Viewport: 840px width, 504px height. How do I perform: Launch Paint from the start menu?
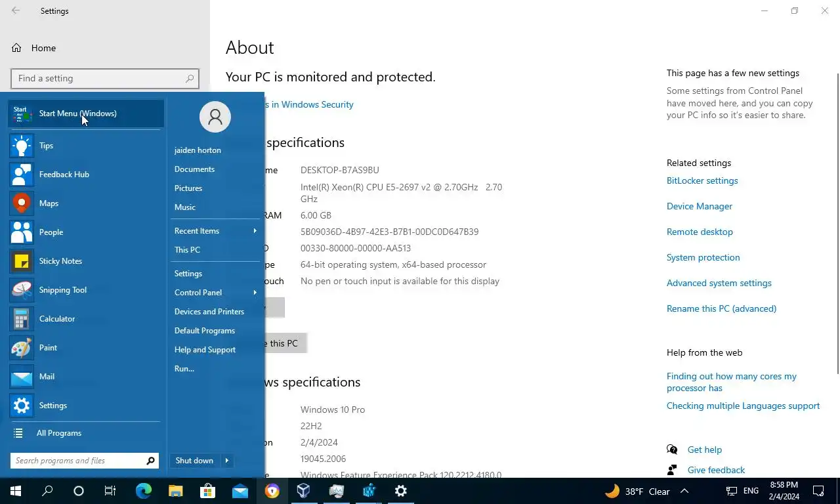point(86,348)
